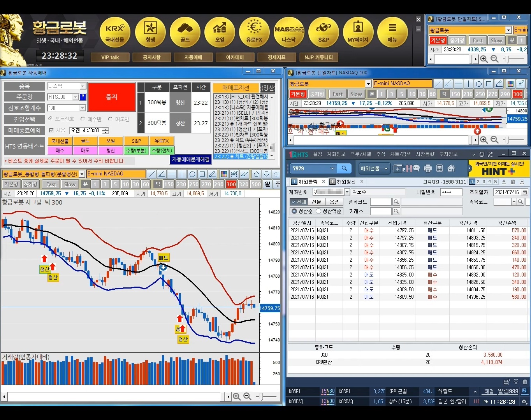Click red 중지 stop button
The width and height of the screenshot is (531, 420).
point(112,97)
